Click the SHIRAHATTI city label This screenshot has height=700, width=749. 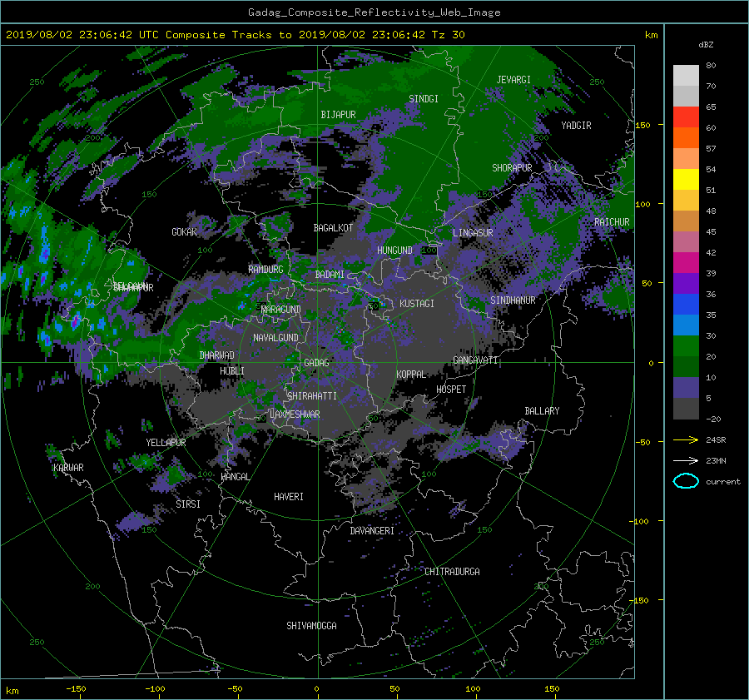point(312,396)
